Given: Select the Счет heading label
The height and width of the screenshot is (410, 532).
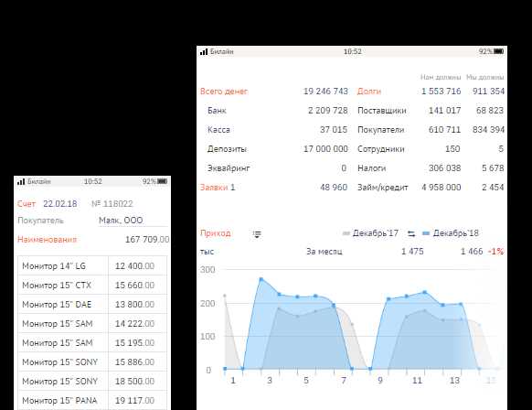Looking at the screenshot, I should coord(27,203).
